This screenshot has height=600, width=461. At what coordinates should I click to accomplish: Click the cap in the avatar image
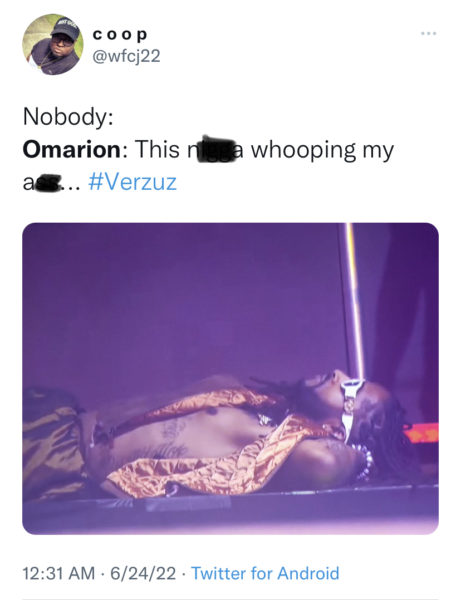click(66, 30)
